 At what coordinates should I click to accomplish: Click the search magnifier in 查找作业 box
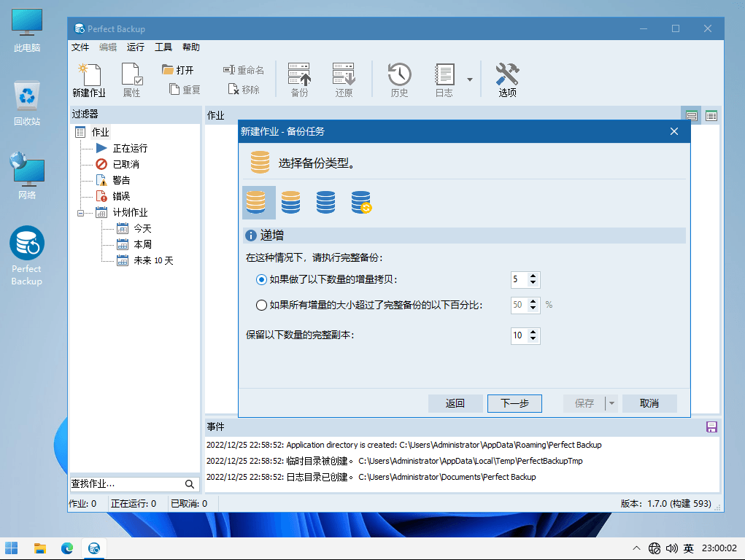[190, 484]
